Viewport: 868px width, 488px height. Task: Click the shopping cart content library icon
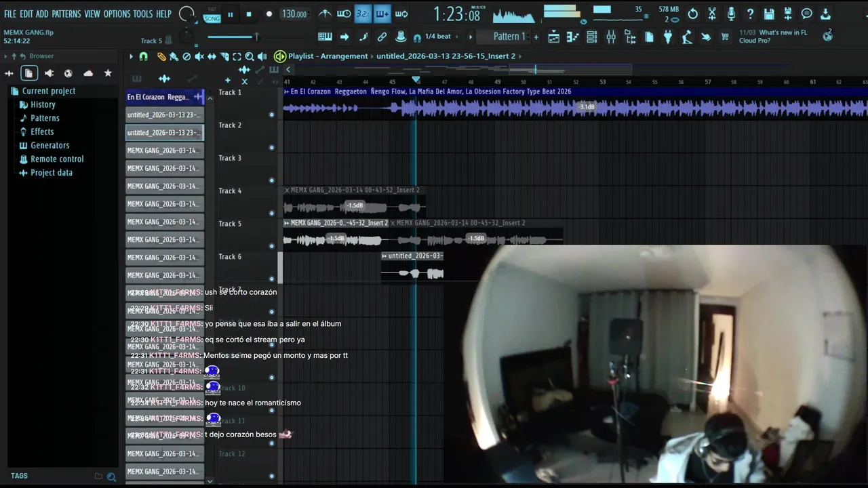tap(724, 37)
